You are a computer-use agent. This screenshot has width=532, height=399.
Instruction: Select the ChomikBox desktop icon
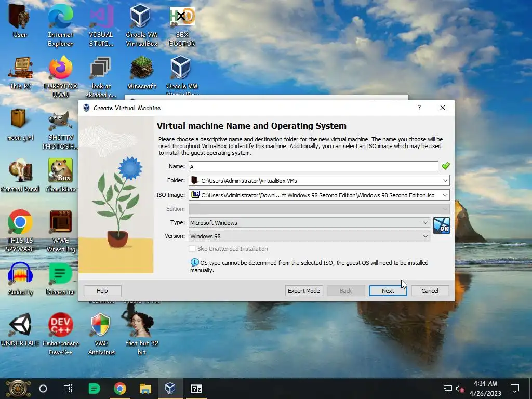click(x=61, y=175)
